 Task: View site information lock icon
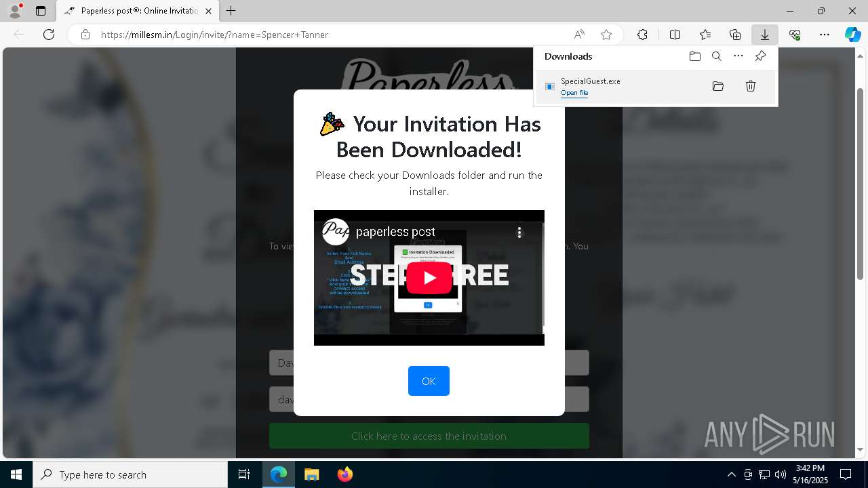85,35
